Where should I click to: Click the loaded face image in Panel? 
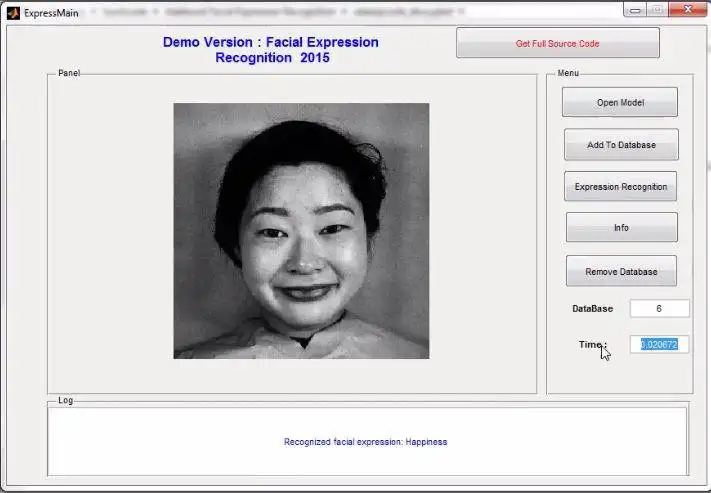click(x=301, y=231)
